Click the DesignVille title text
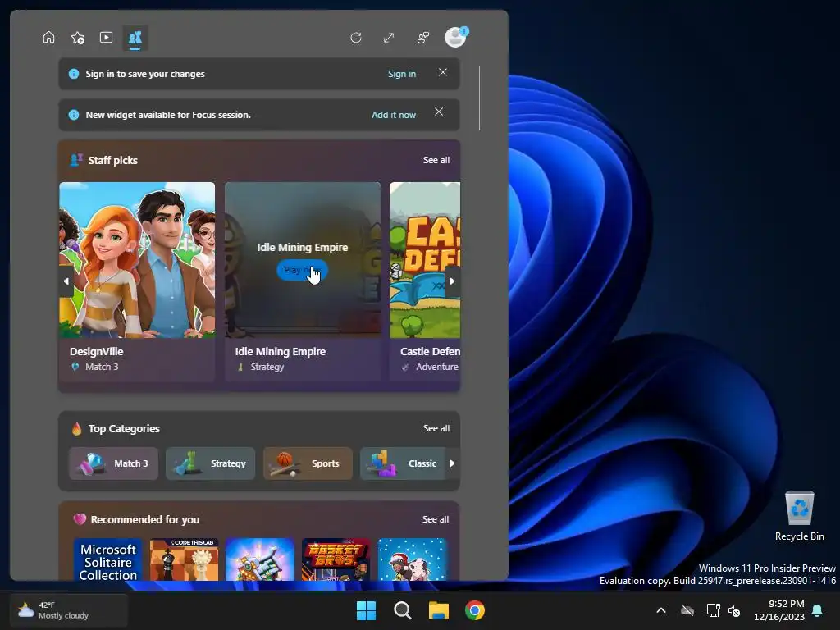This screenshot has height=630, width=840. tap(97, 351)
